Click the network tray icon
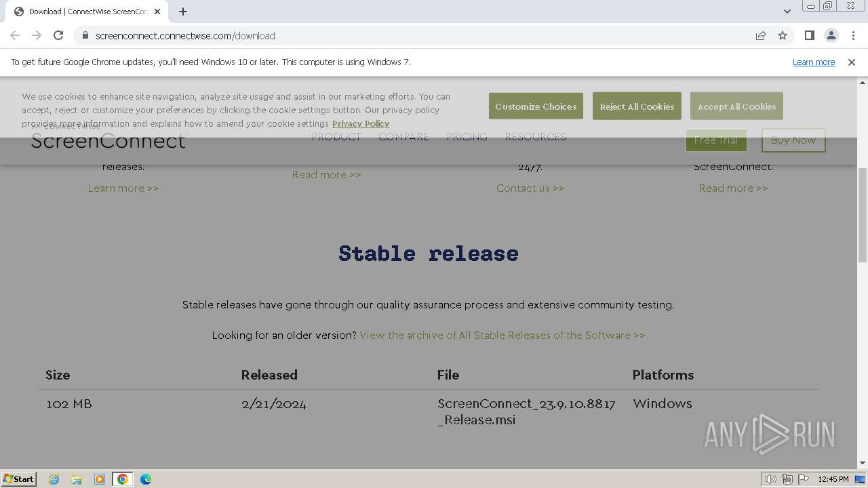Image resolution: width=868 pixels, height=488 pixels. pos(787,479)
